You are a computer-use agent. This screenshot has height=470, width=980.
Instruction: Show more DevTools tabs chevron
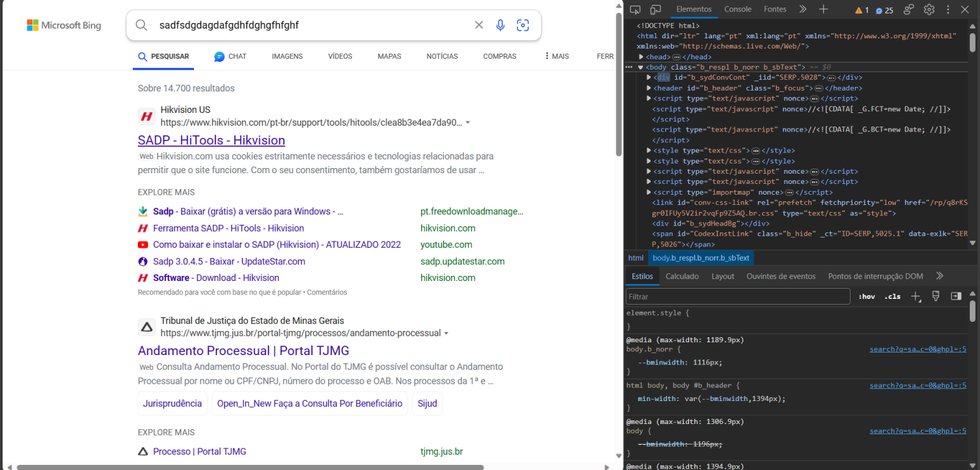803,10
